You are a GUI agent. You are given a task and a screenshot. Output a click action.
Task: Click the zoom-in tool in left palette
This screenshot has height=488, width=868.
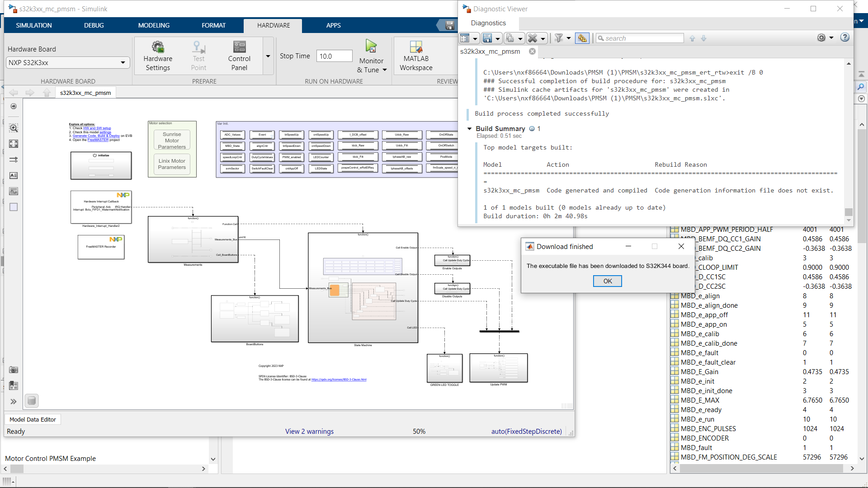[x=14, y=128]
